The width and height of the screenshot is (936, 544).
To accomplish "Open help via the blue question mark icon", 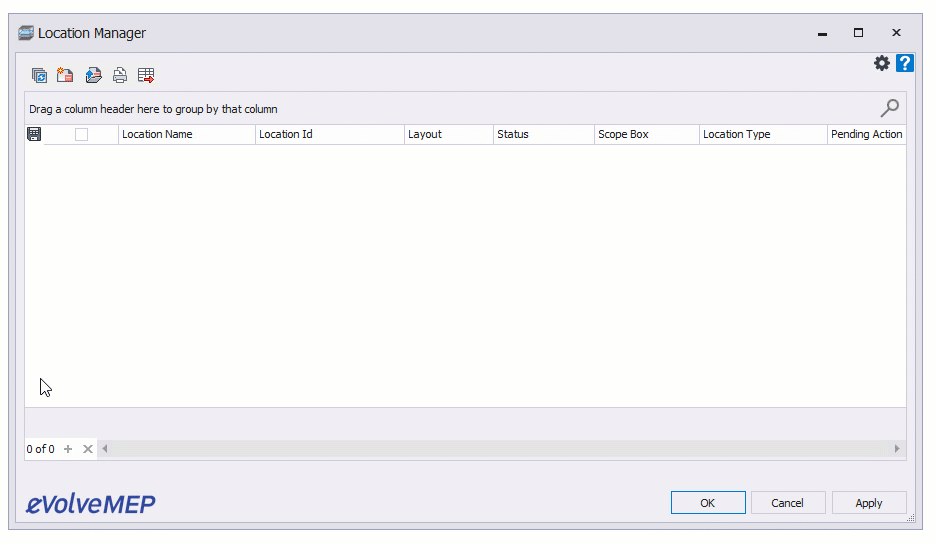I will click(905, 63).
